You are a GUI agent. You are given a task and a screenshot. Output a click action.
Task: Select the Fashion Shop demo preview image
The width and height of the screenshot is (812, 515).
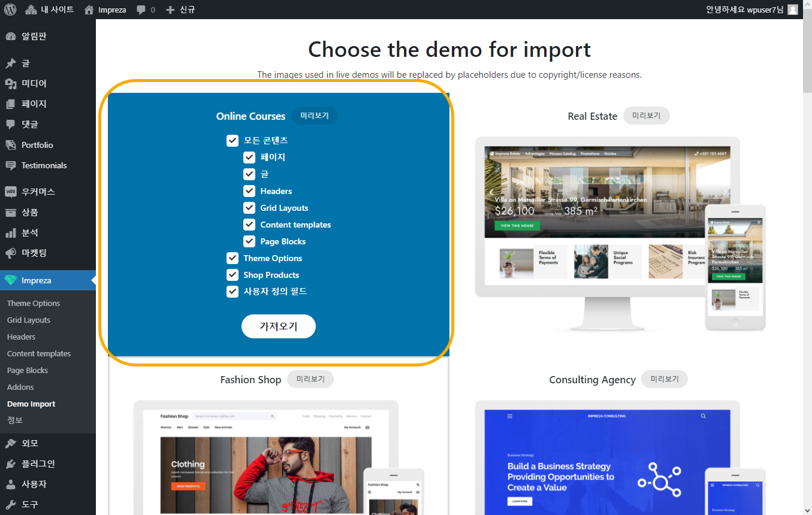(279, 457)
